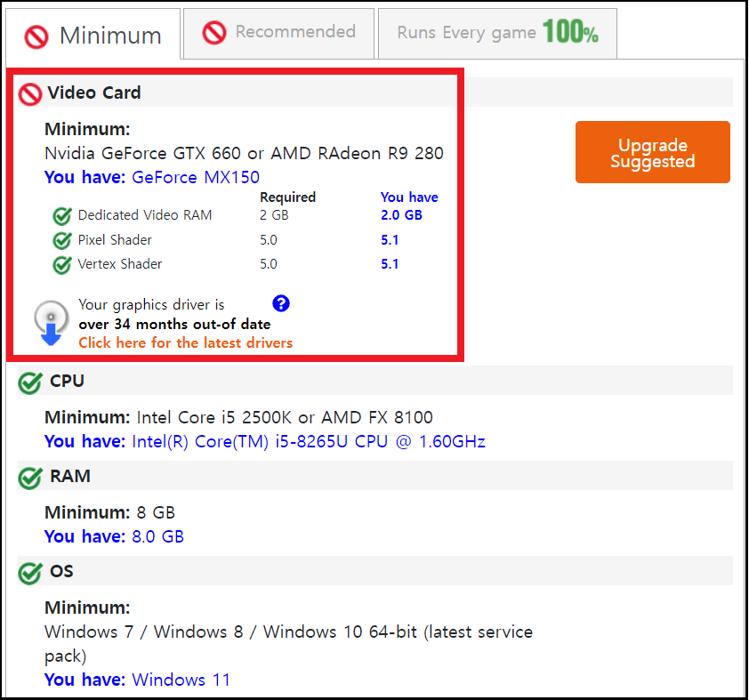Click the driver download disc icon

click(x=51, y=322)
